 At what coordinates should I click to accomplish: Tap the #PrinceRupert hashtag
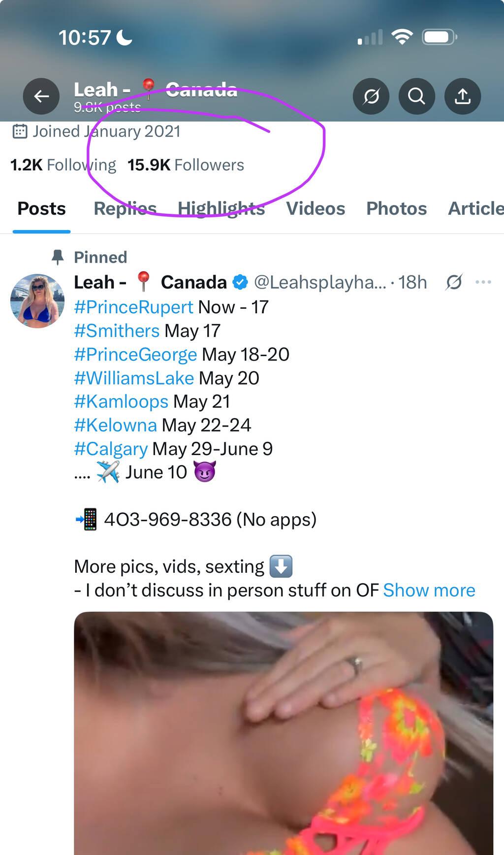tap(133, 307)
